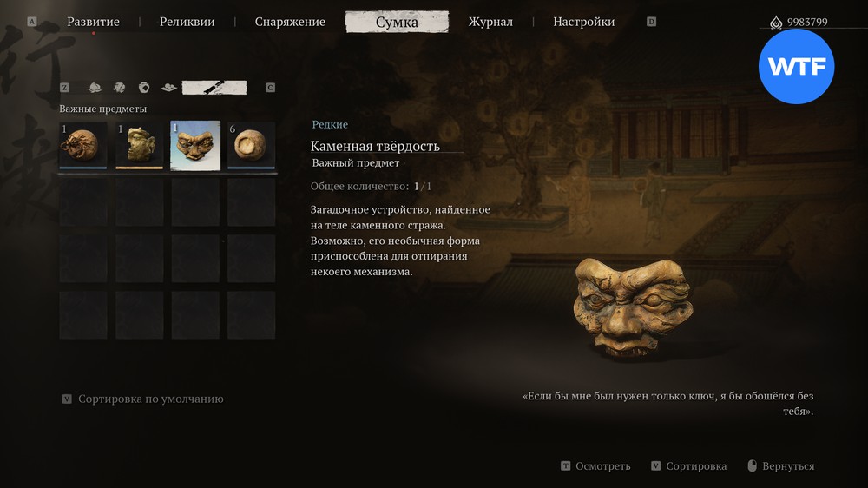Click the Z previous-category key icon
Image resolution: width=868 pixels, height=488 pixels.
65,88
